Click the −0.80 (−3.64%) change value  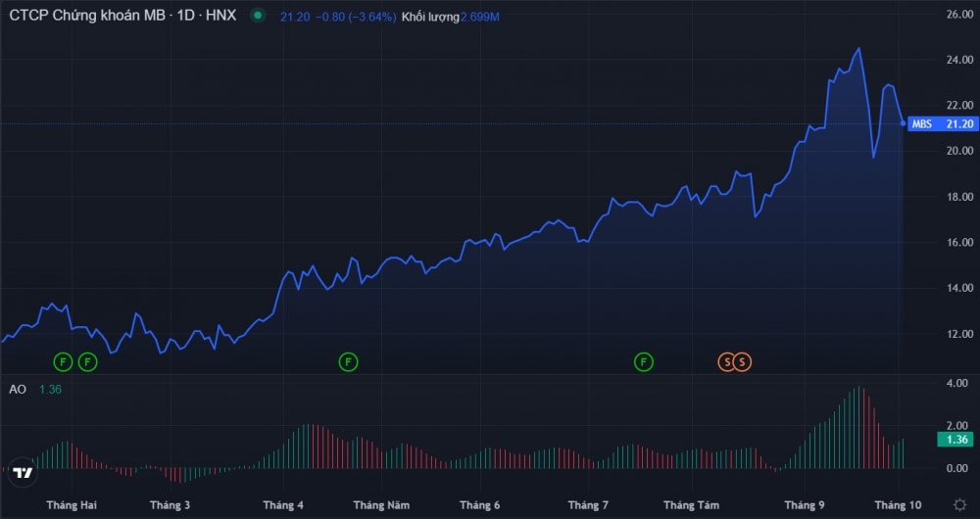coord(356,18)
